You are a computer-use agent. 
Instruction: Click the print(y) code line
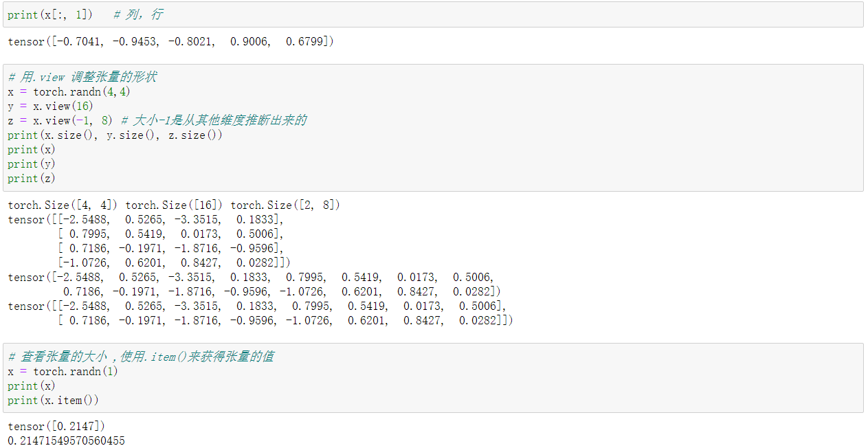pos(32,164)
